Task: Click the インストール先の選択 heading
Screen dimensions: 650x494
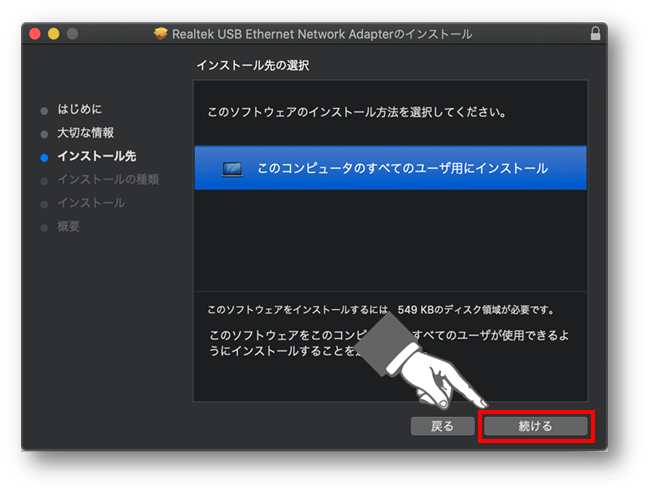Action: point(253,65)
